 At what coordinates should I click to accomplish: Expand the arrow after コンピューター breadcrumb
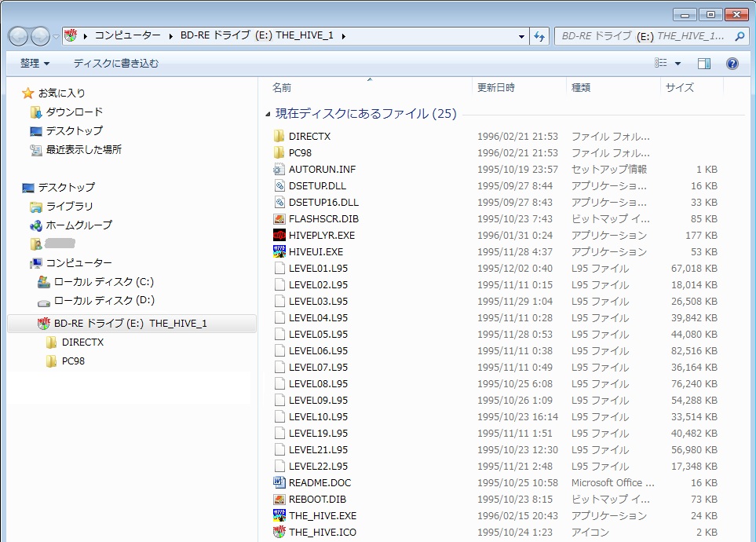[x=170, y=35]
